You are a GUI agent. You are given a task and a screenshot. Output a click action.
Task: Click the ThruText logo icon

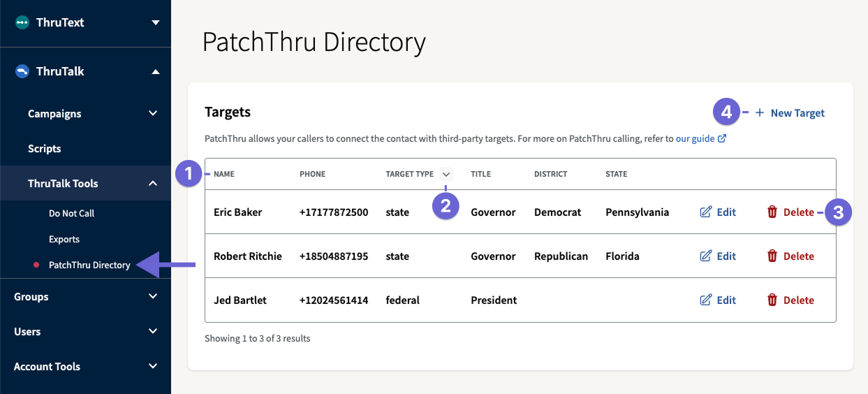(22, 22)
